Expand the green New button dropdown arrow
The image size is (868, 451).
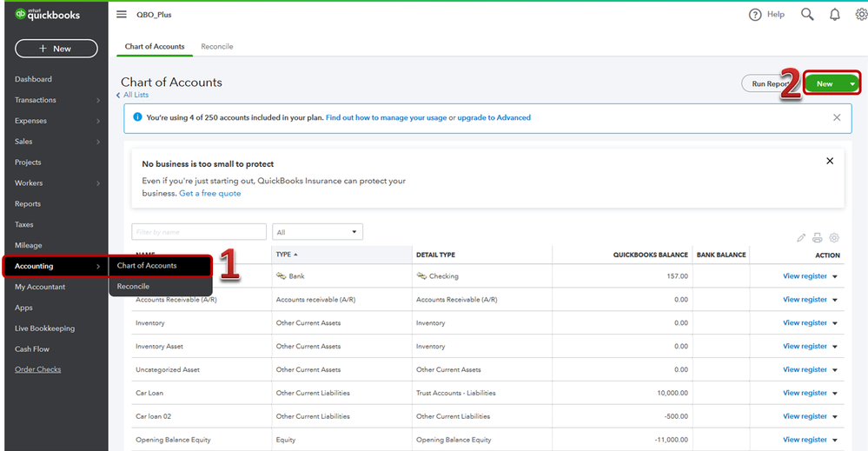click(853, 84)
